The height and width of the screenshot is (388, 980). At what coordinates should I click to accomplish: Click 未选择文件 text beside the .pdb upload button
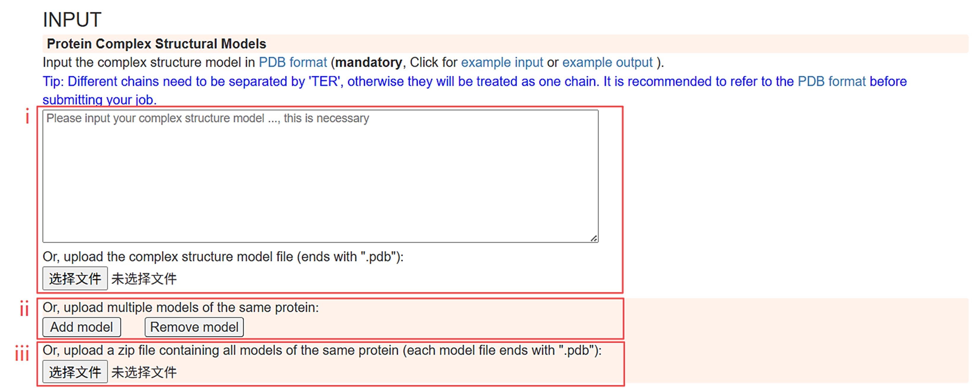click(x=144, y=279)
